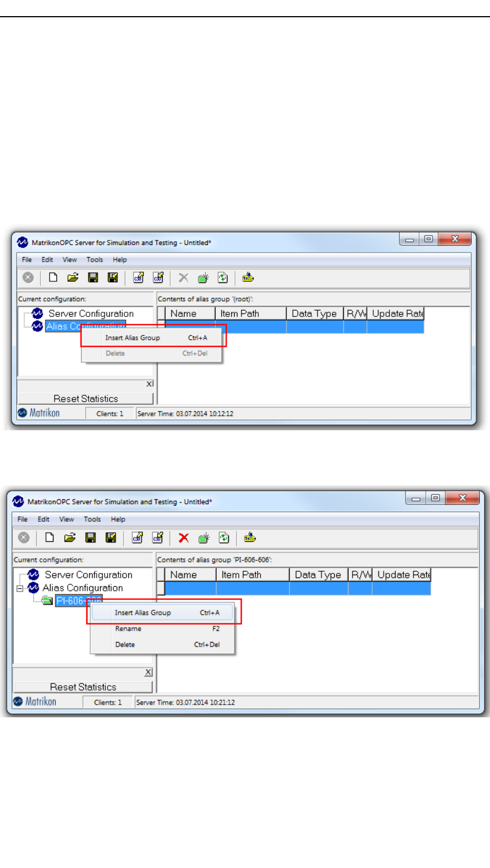Click New file icon in '(root)' window toolbar

(53, 278)
